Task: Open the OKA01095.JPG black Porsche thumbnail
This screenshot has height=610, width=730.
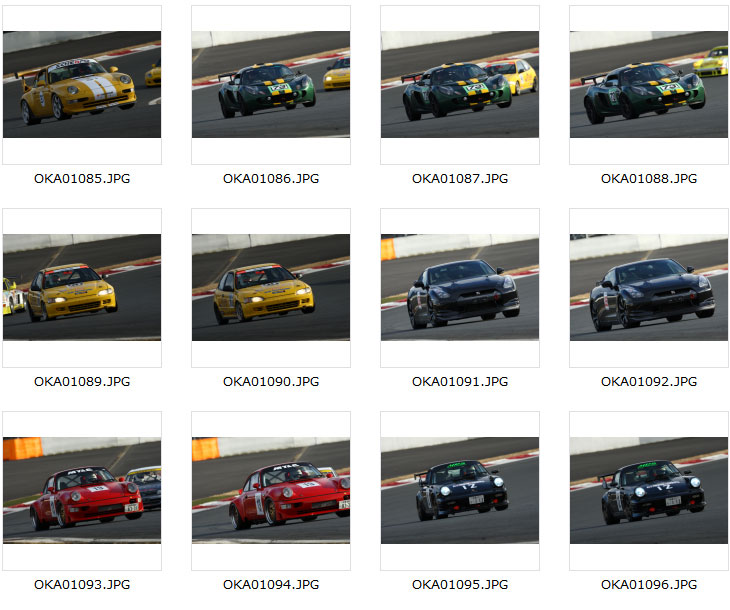Action: (x=460, y=490)
